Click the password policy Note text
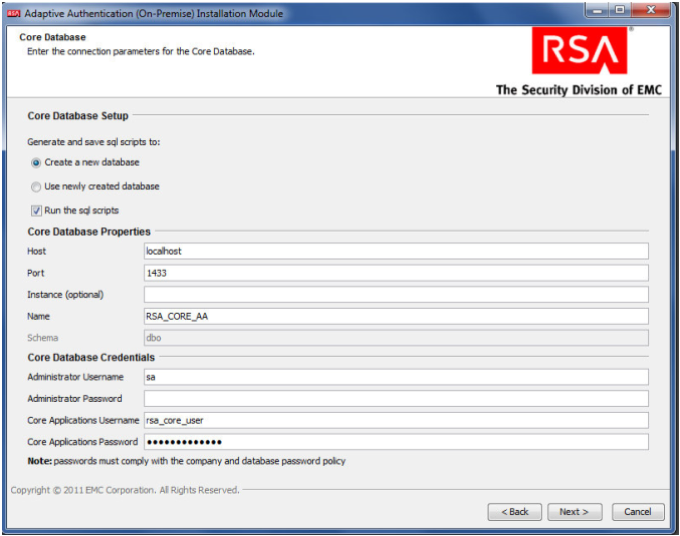 186,461
